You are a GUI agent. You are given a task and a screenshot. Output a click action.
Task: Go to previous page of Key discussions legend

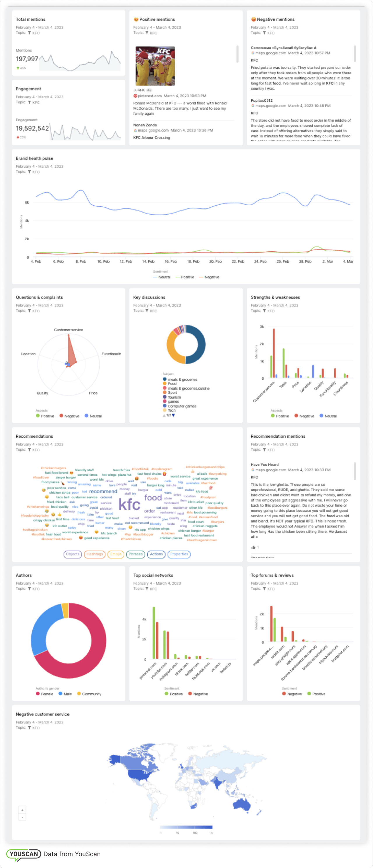[164, 415]
